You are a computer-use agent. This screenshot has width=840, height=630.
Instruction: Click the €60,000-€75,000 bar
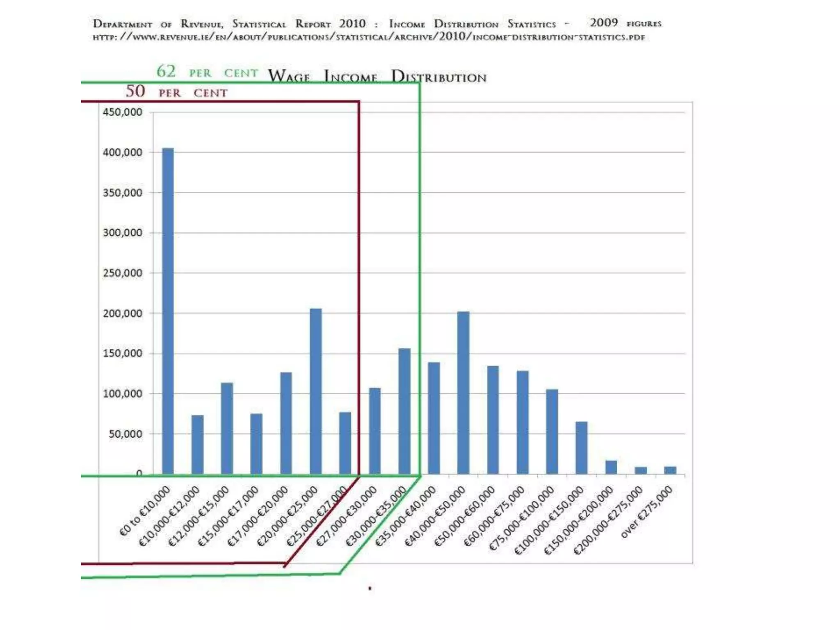coord(522,422)
